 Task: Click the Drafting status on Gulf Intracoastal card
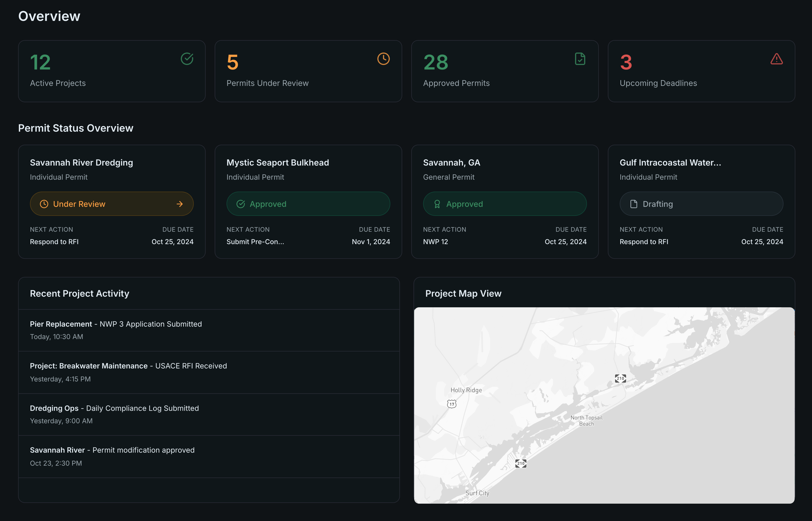click(701, 204)
